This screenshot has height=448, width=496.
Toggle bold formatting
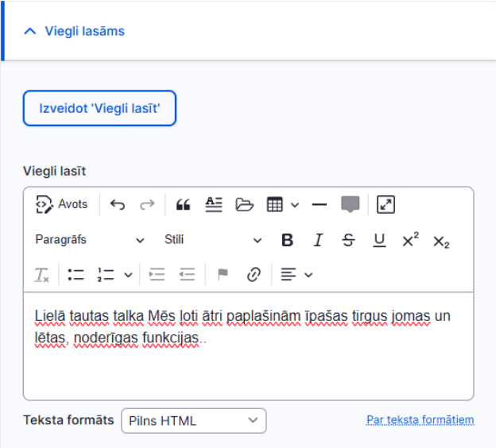click(x=287, y=240)
